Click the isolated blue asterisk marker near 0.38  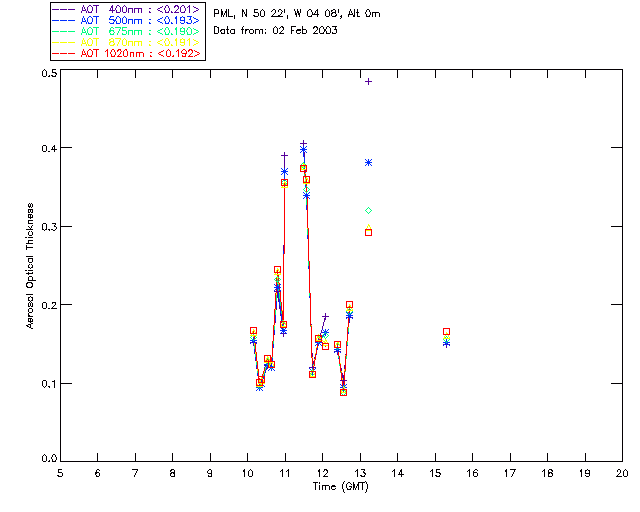369,163
